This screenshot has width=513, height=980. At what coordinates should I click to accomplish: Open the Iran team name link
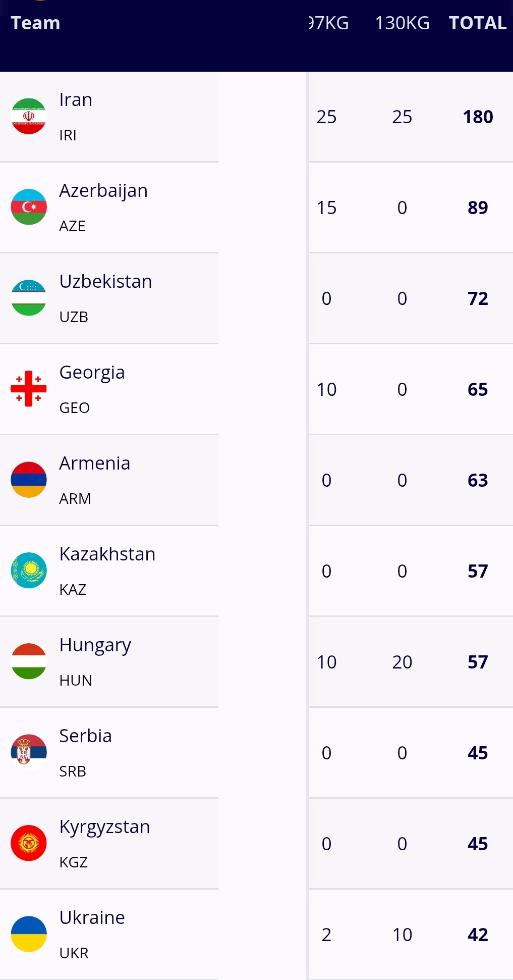tap(76, 100)
